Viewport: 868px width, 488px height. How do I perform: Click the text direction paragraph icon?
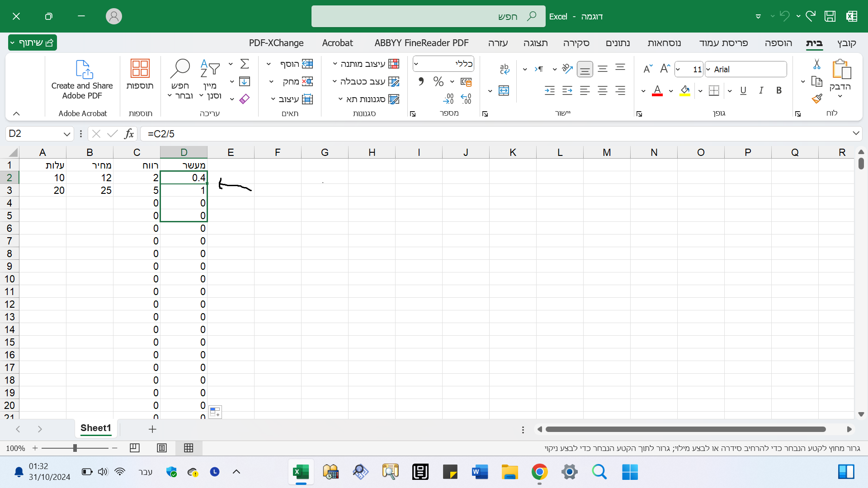click(x=539, y=69)
